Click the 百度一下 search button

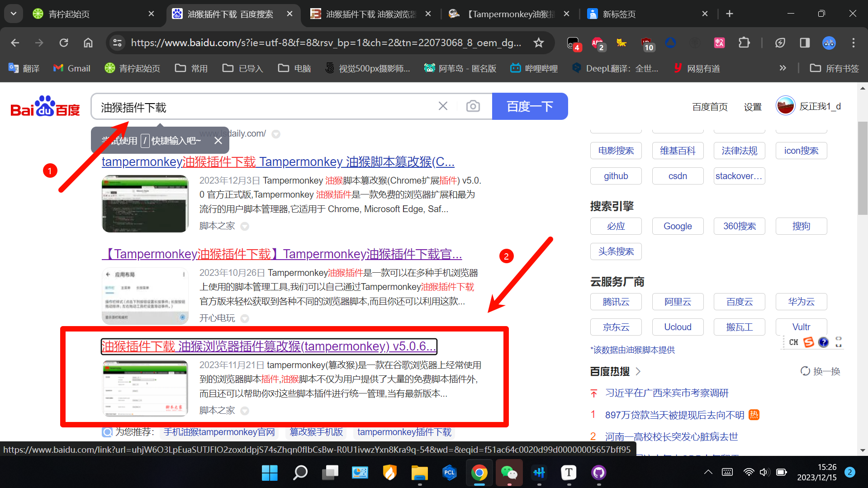tap(530, 106)
